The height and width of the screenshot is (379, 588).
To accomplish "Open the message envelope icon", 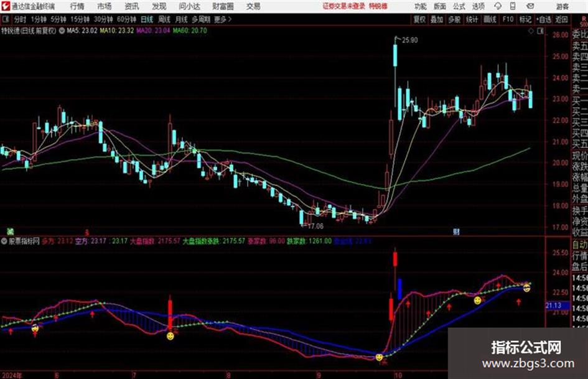I will pyautogui.click(x=530, y=6).
